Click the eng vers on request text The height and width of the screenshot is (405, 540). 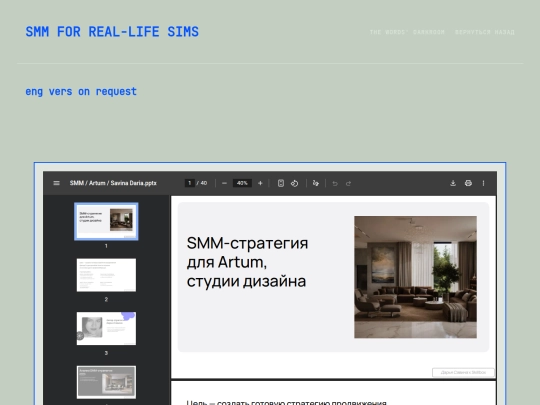coord(81,92)
